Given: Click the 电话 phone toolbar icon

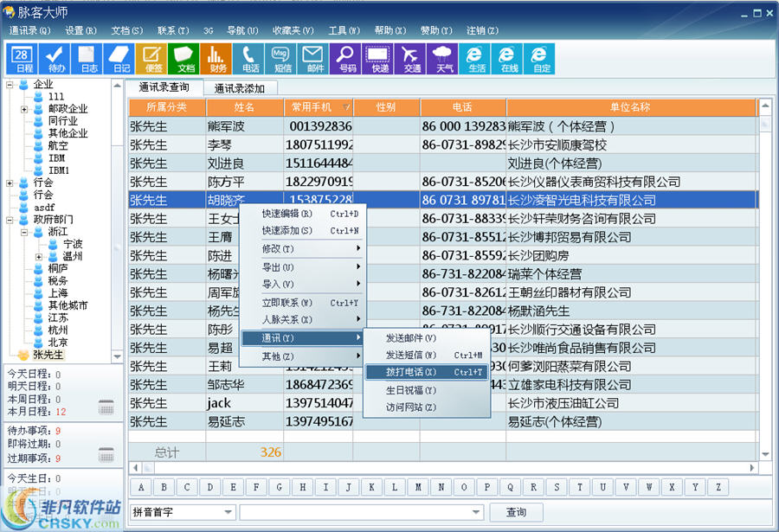Looking at the screenshot, I should pyautogui.click(x=248, y=59).
